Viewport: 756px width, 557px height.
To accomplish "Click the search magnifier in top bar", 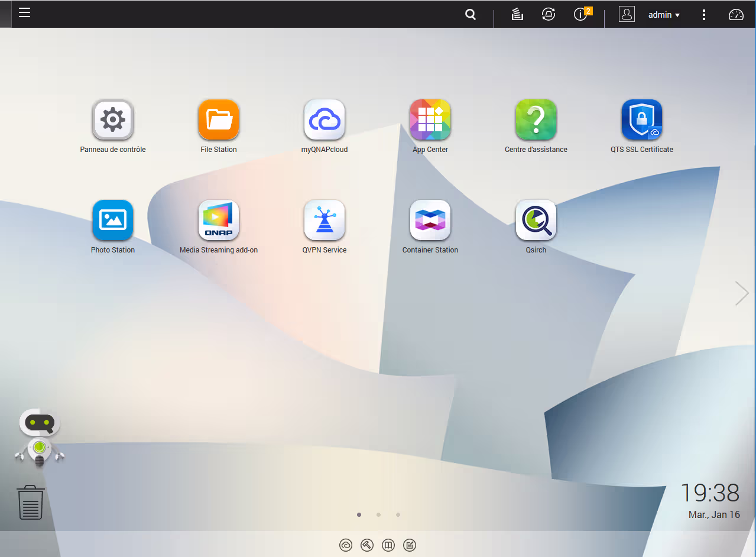I will [471, 15].
